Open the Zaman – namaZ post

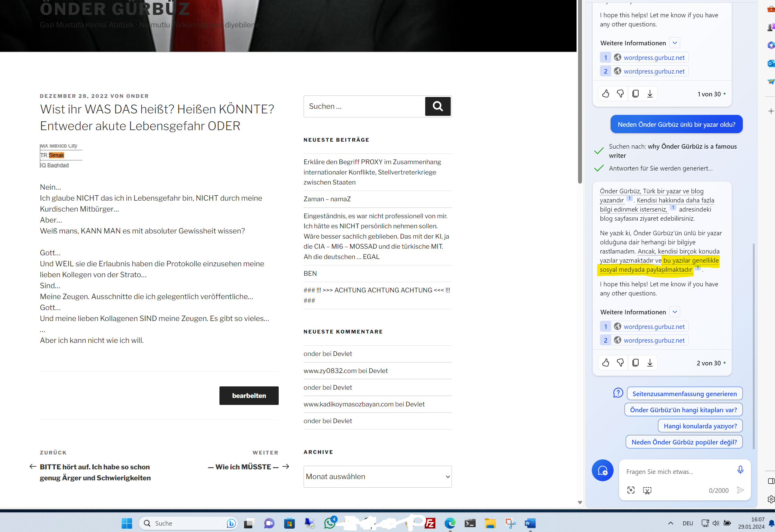pos(327,199)
